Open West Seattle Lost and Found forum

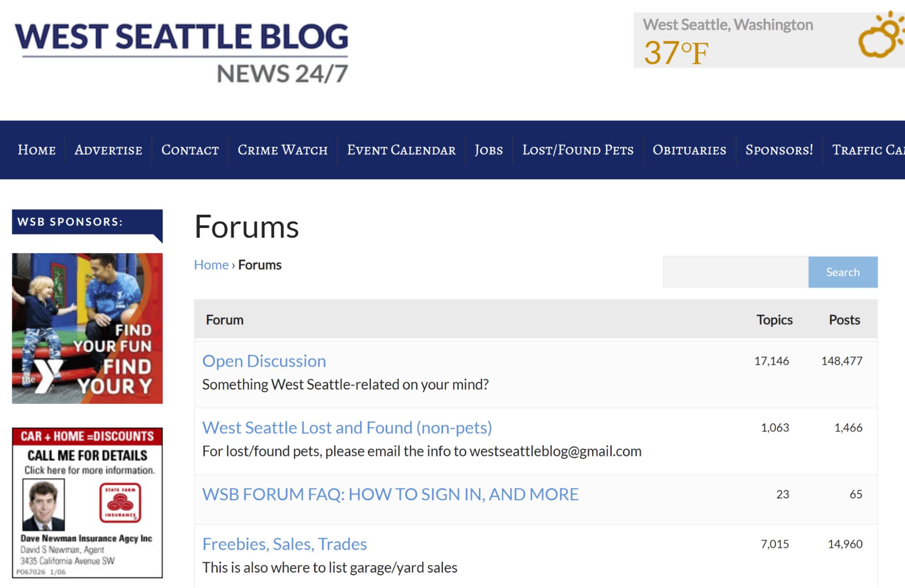tap(347, 427)
